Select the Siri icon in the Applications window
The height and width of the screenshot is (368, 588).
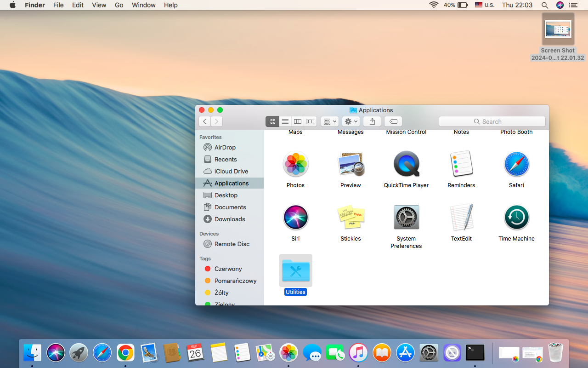click(295, 218)
